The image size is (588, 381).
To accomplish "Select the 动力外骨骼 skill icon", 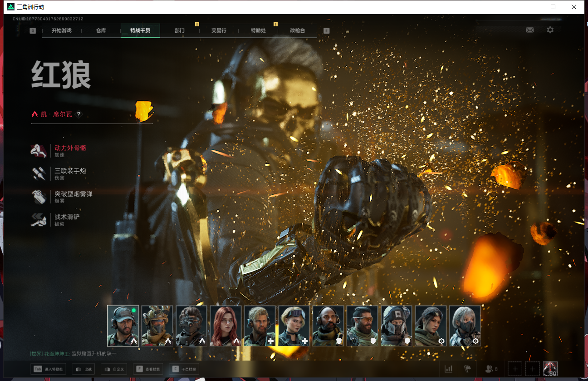I will [39, 151].
